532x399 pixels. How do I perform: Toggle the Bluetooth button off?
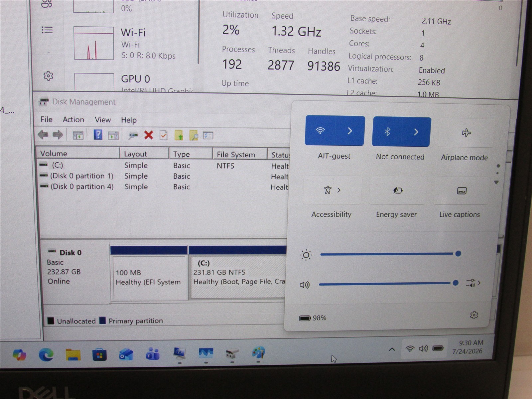[x=388, y=132]
